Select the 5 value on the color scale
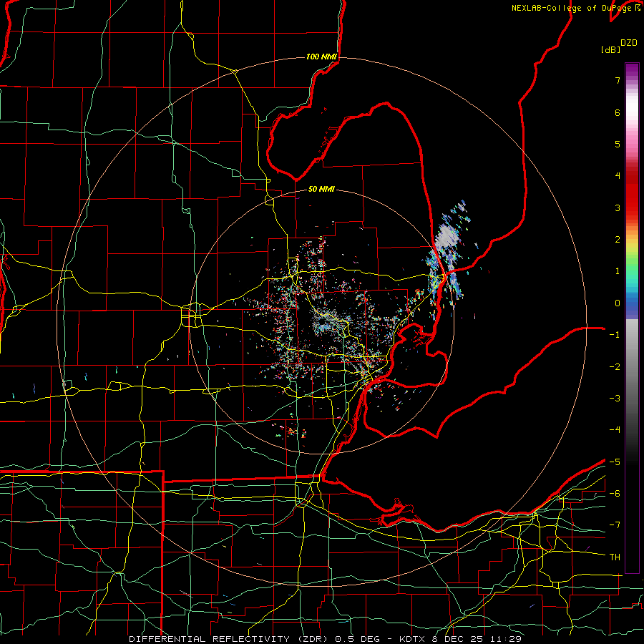This screenshot has width=644, height=644. (618, 144)
